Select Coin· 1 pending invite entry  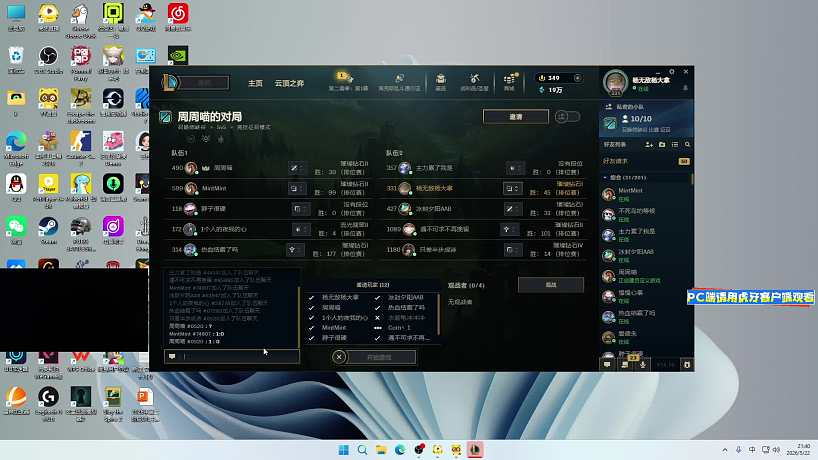pos(399,328)
